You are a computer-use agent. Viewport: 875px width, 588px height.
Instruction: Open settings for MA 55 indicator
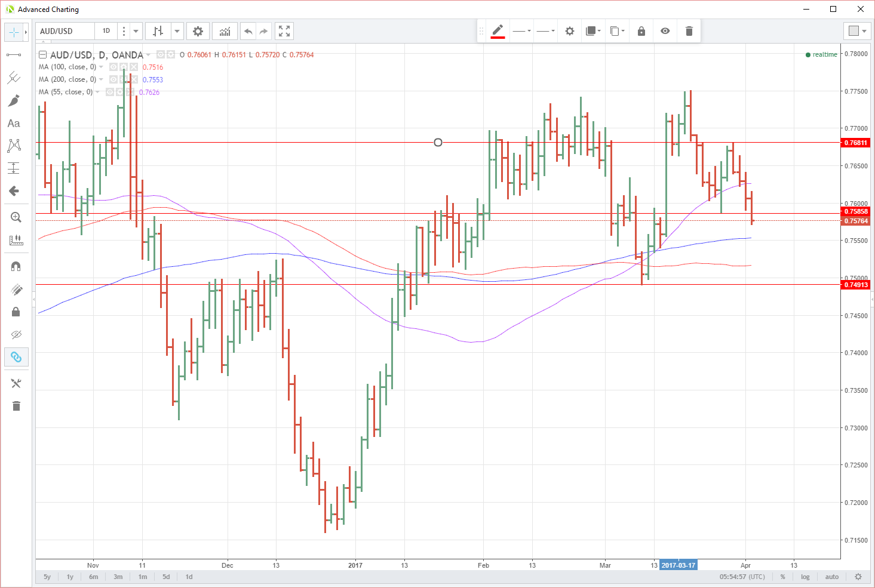coord(120,92)
